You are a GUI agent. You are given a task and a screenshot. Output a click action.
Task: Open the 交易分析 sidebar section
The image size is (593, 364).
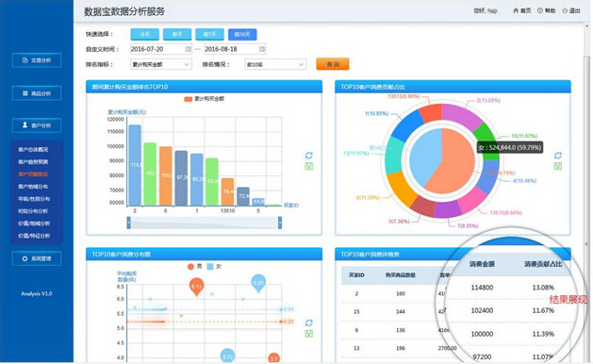pos(37,60)
